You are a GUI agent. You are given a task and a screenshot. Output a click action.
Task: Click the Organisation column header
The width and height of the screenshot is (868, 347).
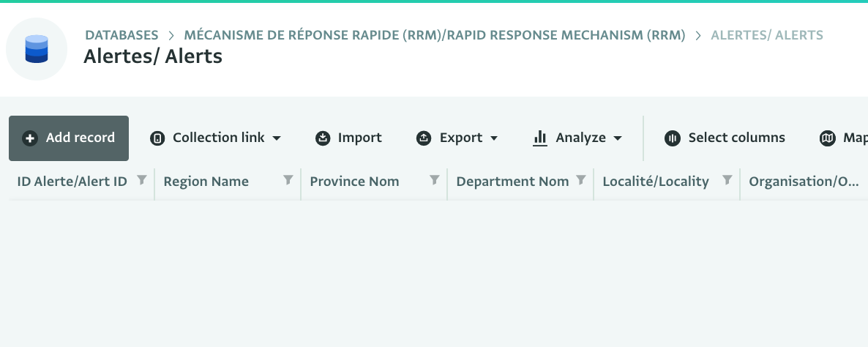(804, 182)
